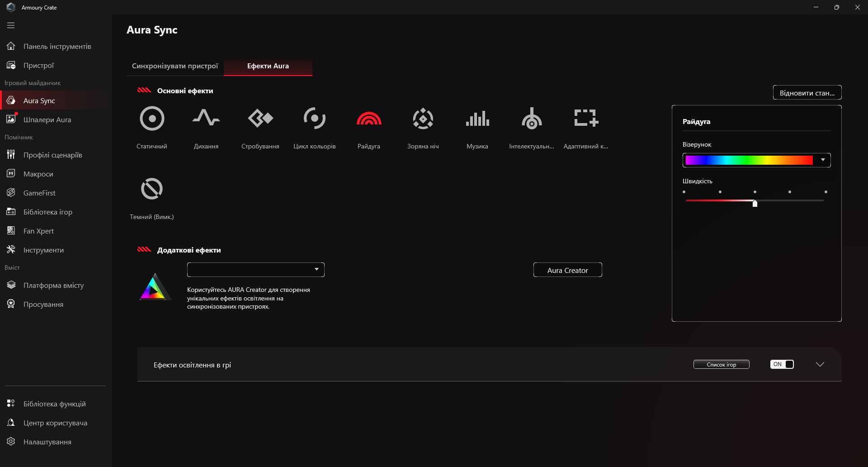This screenshot has height=467, width=868.
Task: Activate the Стробування strobing effect
Action: tap(260, 119)
